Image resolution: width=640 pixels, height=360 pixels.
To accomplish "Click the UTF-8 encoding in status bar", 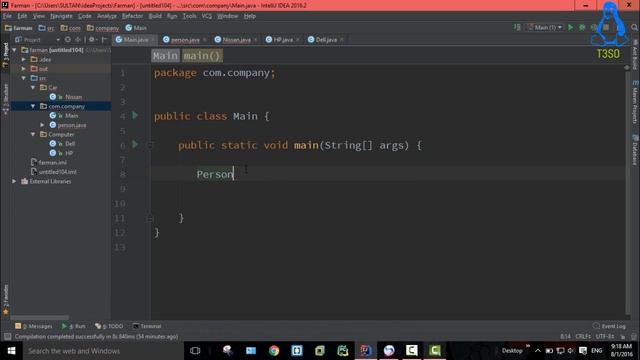I will click(x=605, y=337).
